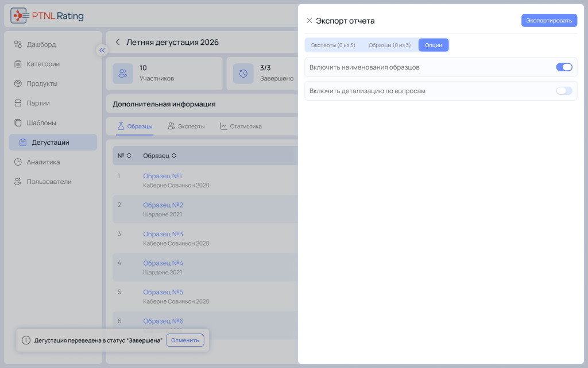Click the PTNL Rating logo icon

pyautogui.click(x=19, y=16)
